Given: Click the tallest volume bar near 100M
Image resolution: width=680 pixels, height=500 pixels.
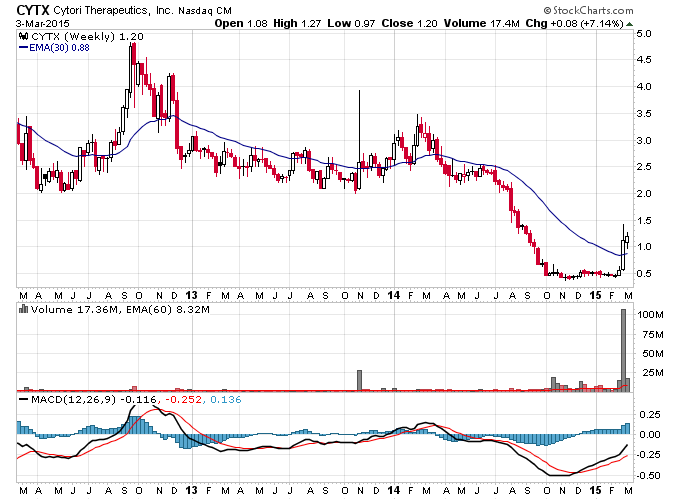Looking at the screenshot, I should [624, 350].
